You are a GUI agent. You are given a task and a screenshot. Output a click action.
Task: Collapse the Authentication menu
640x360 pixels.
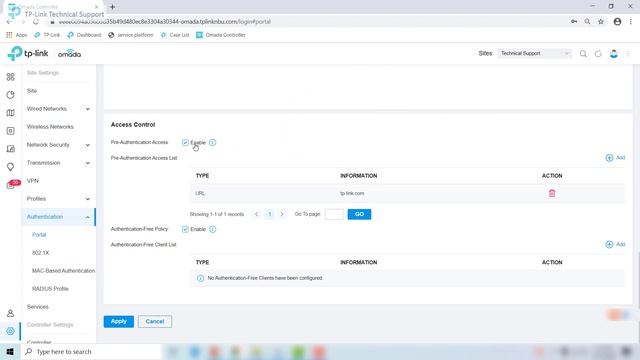(x=58, y=217)
